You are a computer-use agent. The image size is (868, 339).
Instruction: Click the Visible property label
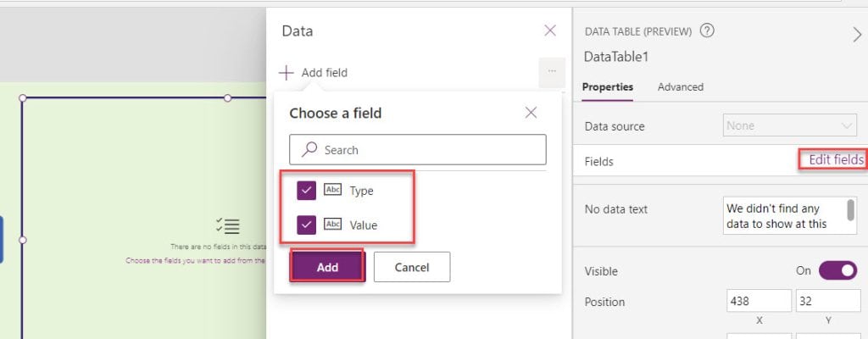(x=601, y=271)
